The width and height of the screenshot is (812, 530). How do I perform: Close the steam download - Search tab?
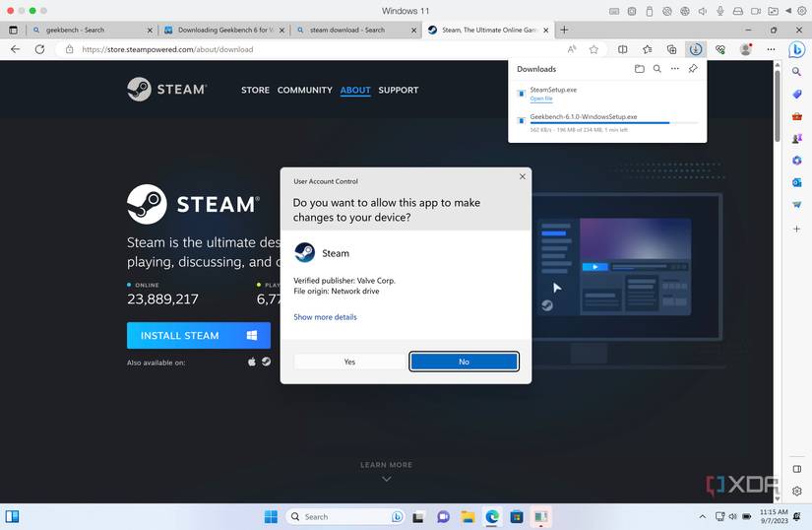click(x=413, y=31)
